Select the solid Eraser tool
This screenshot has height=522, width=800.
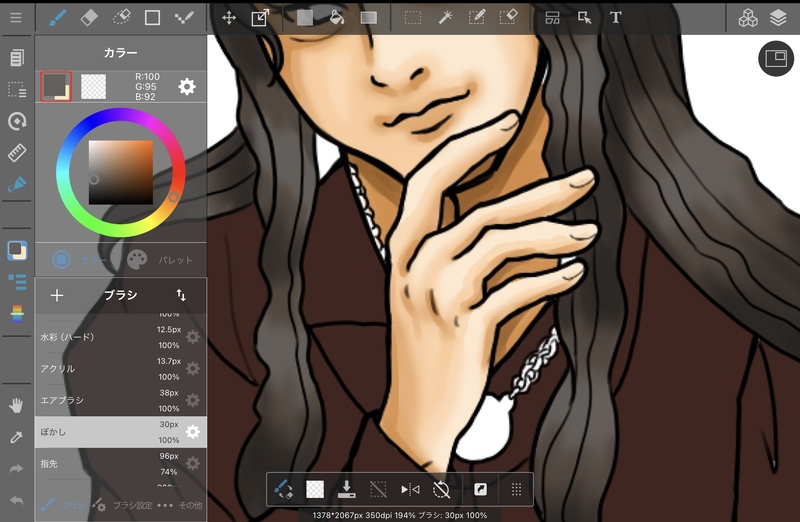pos(89,18)
